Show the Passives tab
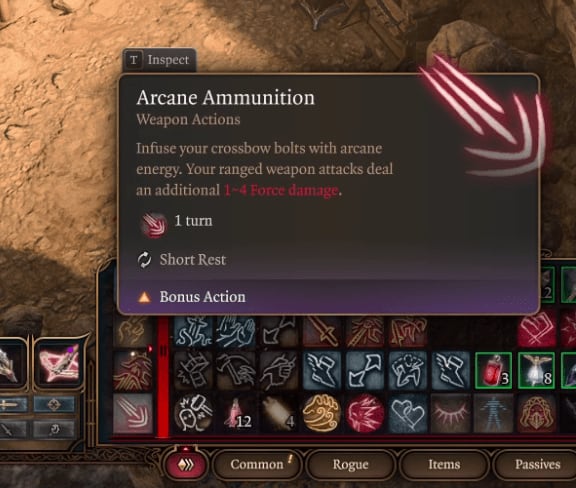The width and height of the screenshot is (576, 488). (537, 464)
